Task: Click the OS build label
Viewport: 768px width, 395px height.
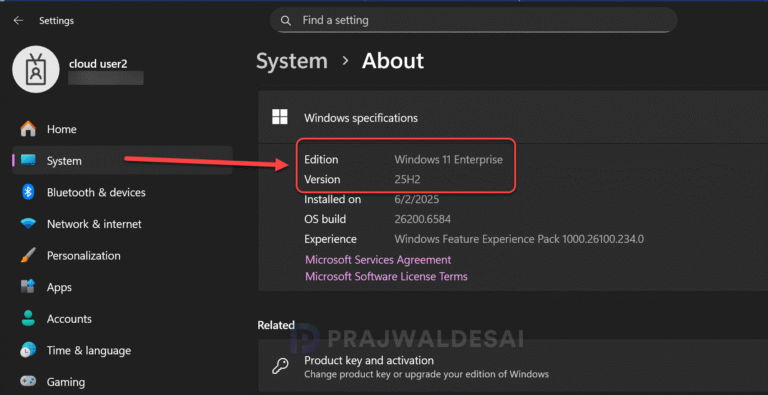Action: [325, 219]
